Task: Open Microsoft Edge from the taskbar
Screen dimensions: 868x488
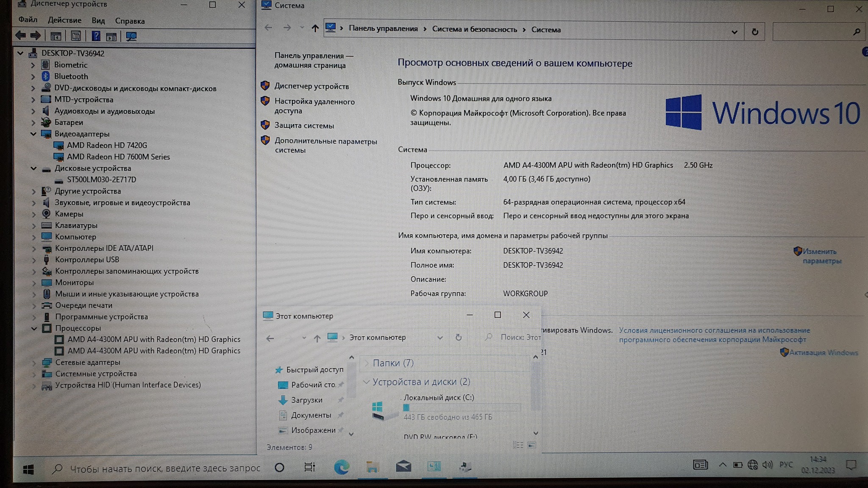Action: 341,467
